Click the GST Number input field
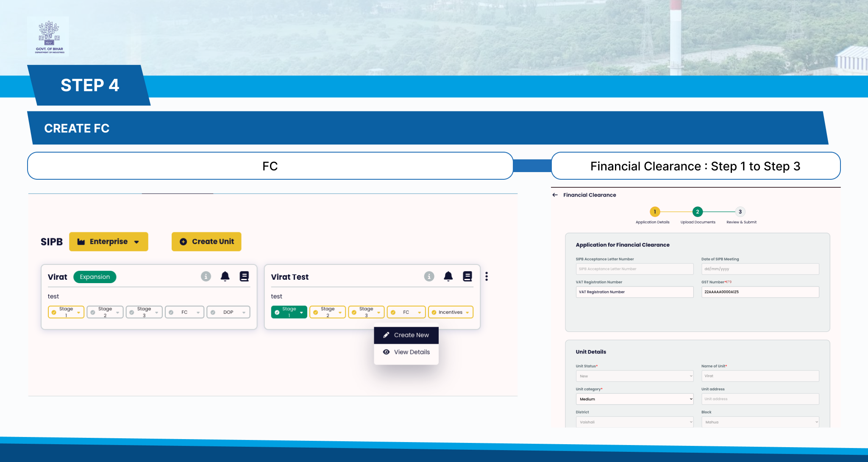Screen dimensions: 868x462 760,292
